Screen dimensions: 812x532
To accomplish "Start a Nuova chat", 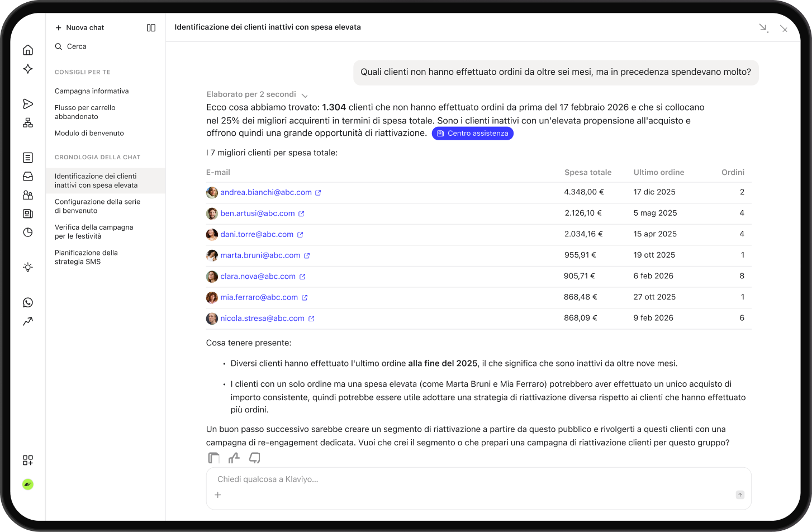I will point(80,28).
